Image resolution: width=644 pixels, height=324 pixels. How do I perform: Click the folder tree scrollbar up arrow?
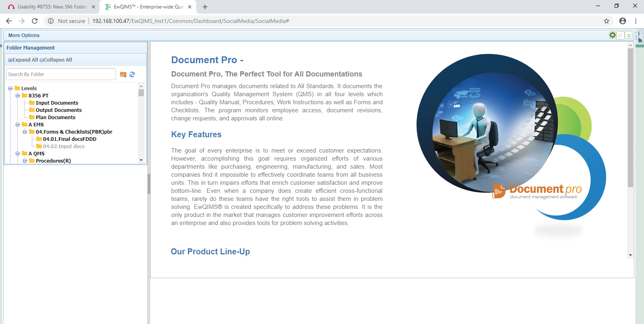point(141,86)
